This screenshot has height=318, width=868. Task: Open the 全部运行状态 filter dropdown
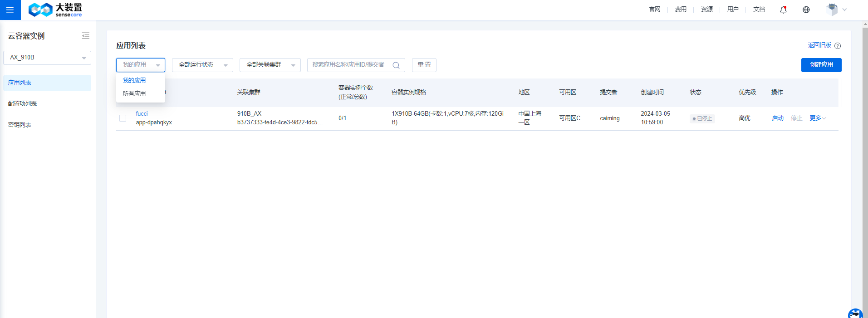[202, 65]
